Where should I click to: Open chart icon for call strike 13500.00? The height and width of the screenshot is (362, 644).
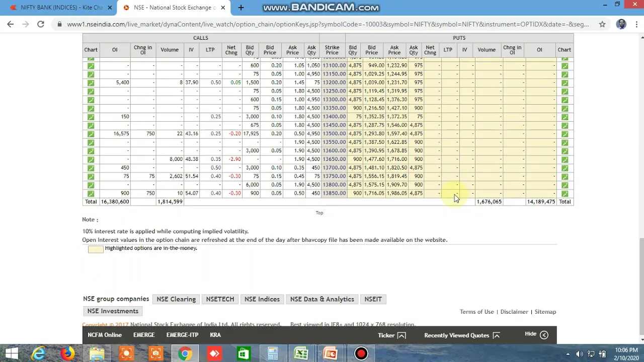(91, 134)
